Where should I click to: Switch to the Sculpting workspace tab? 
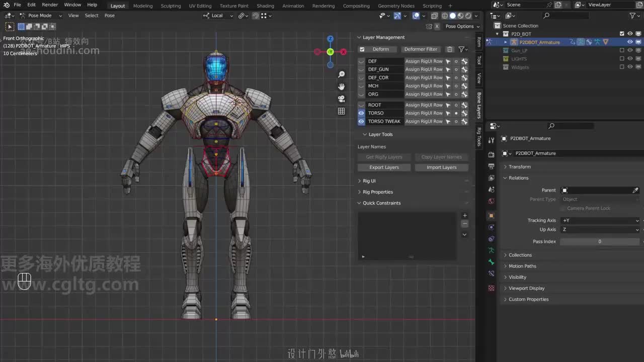171,6
